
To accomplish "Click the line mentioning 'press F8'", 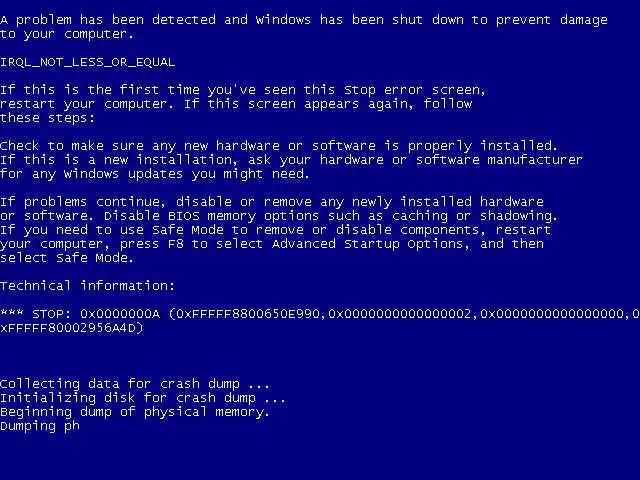I will coord(272,244).
